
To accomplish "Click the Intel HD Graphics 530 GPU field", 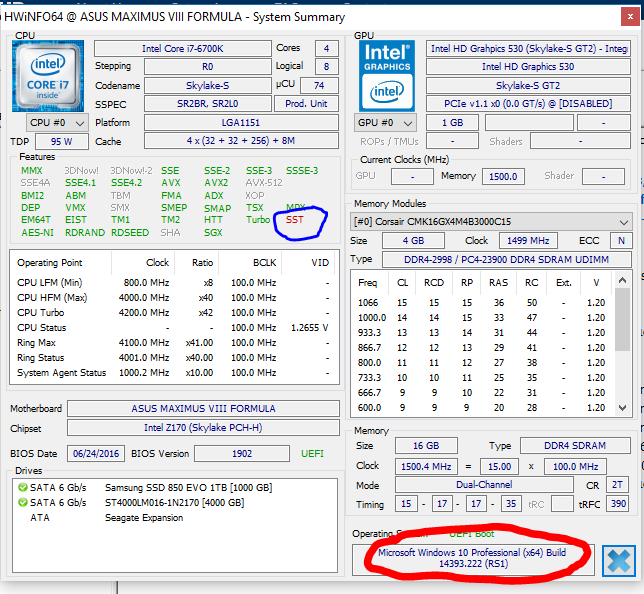I will (528, 67).
